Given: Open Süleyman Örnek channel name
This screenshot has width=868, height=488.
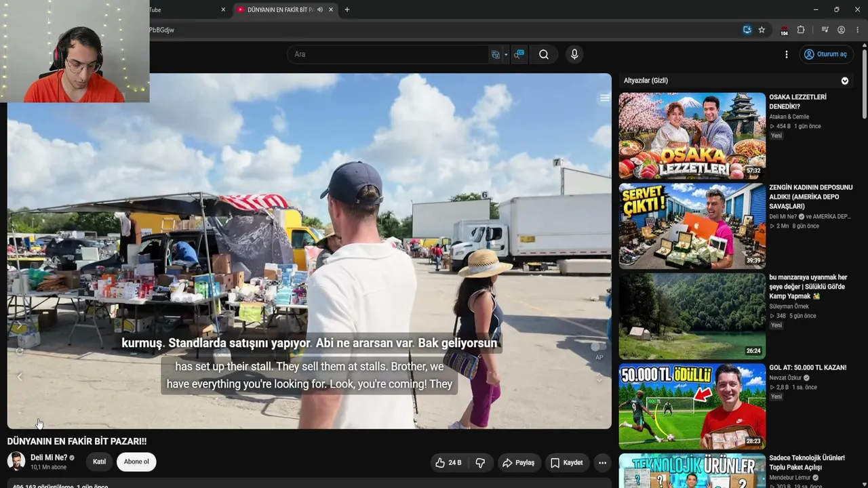Looking at the screenshot, I should pos(789,306).
